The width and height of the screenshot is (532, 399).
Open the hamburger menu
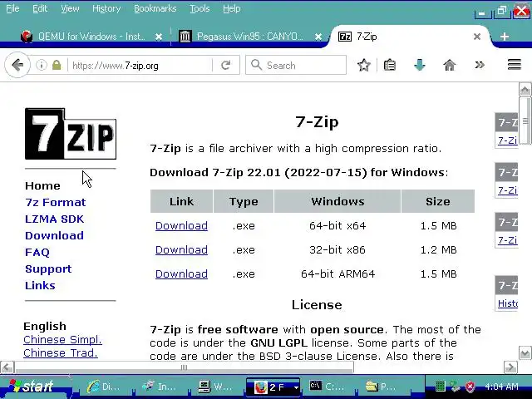click(514, 65)
